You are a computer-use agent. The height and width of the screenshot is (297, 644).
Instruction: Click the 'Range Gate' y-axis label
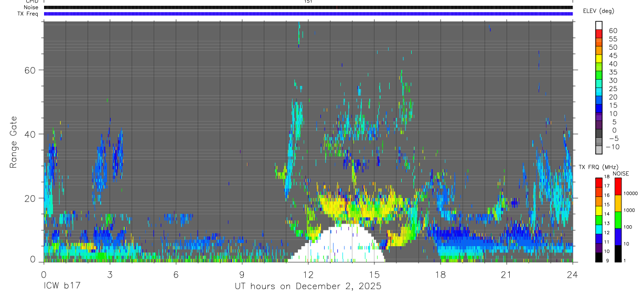[14, 141]
